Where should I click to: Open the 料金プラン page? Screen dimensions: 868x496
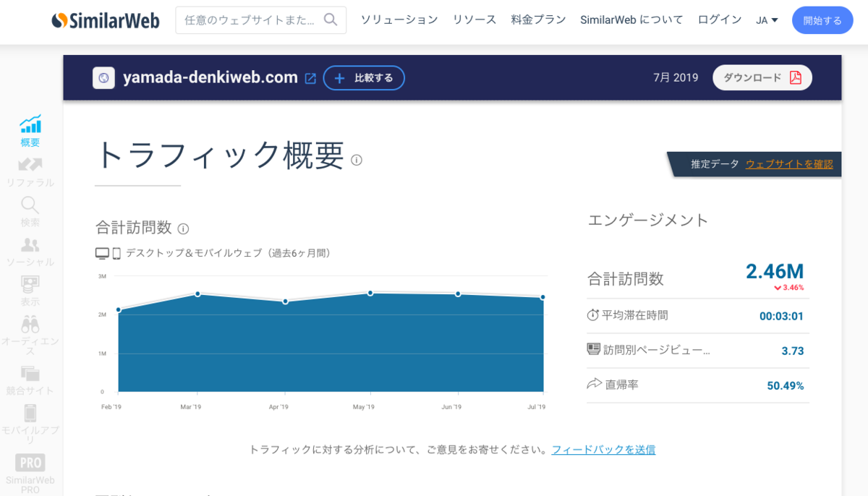(538, 20)
